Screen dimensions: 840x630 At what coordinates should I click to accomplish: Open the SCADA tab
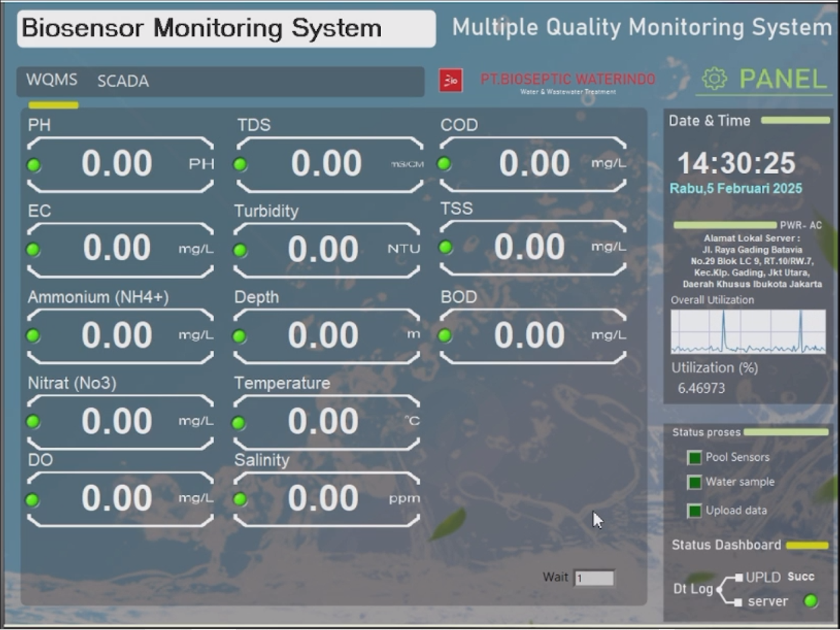pyautogui.click(x=123, y=81)
